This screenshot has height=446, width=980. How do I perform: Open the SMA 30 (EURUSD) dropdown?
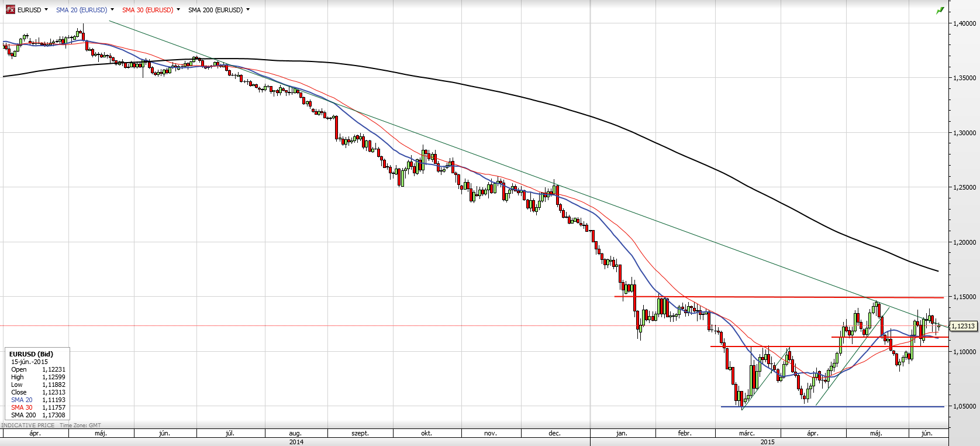[178, 9]
